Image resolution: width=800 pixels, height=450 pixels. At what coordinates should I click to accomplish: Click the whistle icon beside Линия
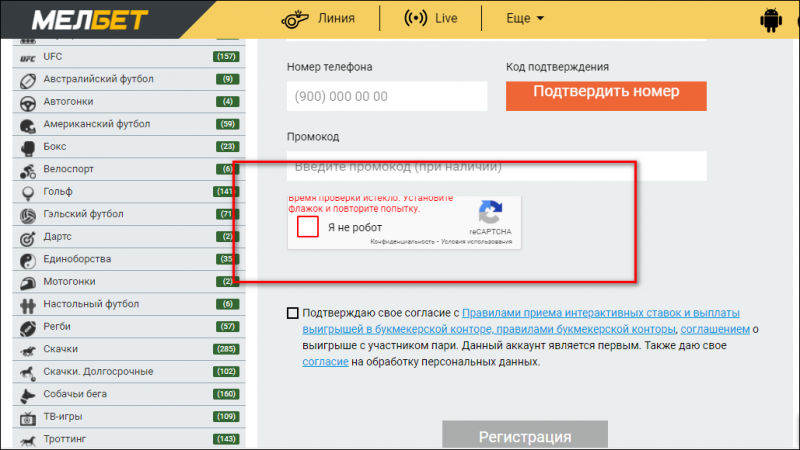tap(295, 19)
